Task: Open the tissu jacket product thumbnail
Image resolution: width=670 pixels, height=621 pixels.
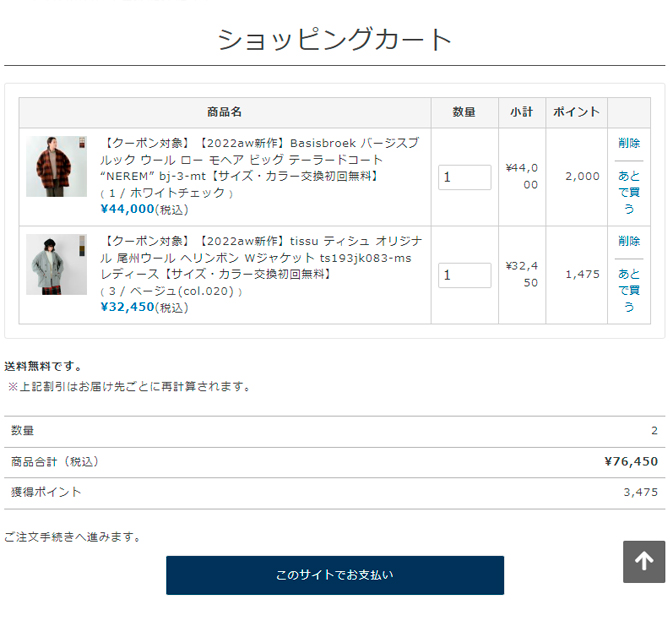Action: (x=56, y=264)
